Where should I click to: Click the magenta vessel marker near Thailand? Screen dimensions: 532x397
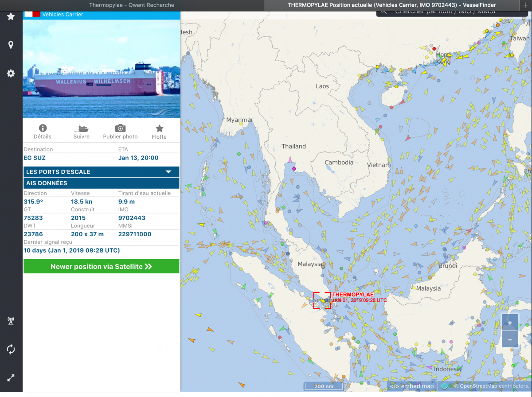(x=293, y=169)
